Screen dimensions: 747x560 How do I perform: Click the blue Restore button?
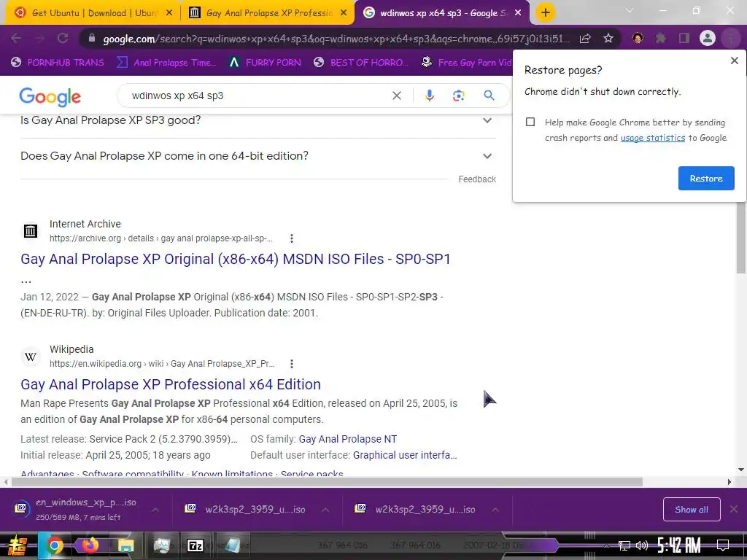706,179
